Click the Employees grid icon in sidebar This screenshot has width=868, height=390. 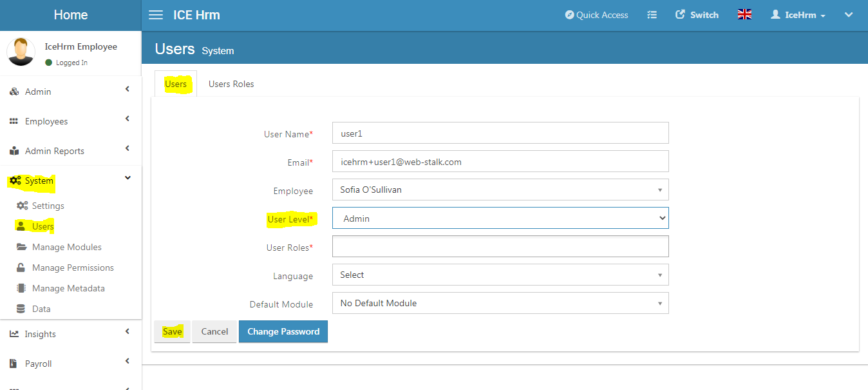tap(14, 121)
